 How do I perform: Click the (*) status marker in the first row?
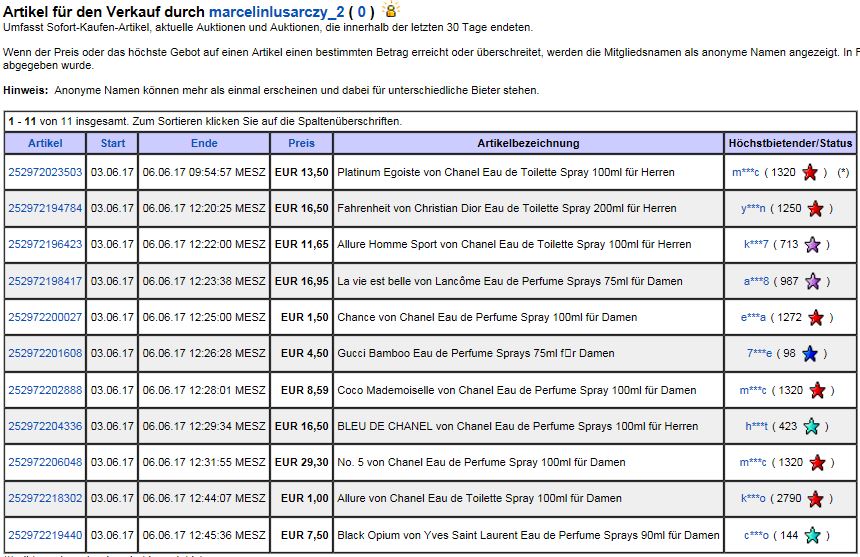pyautogui.click(x=843, y=173)
